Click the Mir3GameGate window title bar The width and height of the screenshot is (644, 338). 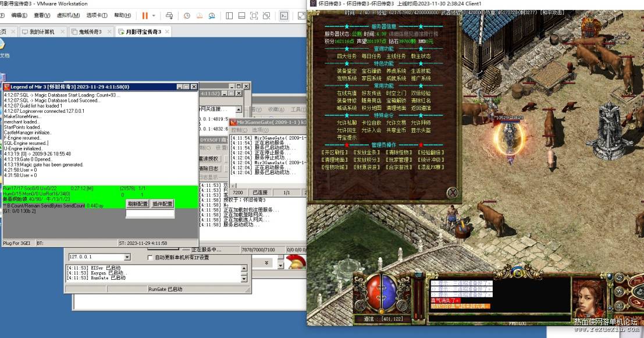[x=268, y=122]
